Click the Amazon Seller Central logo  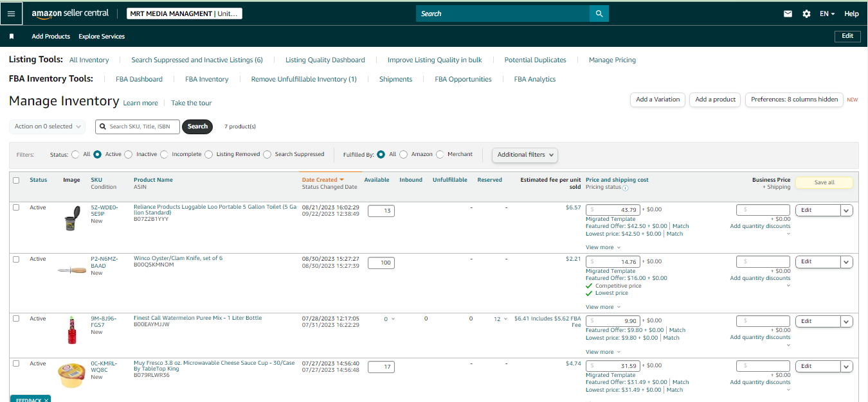pyautogui.click(x=70, y=13)
